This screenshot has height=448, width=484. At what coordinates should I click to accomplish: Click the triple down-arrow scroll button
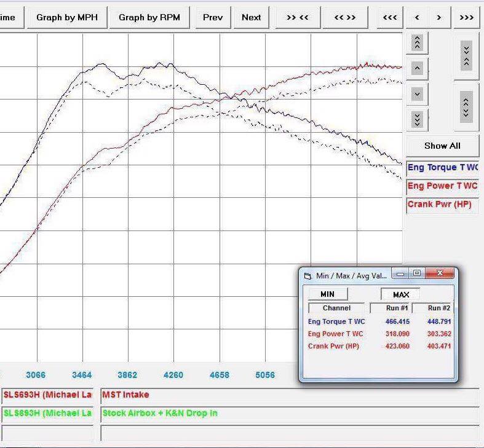coord(417,120)
